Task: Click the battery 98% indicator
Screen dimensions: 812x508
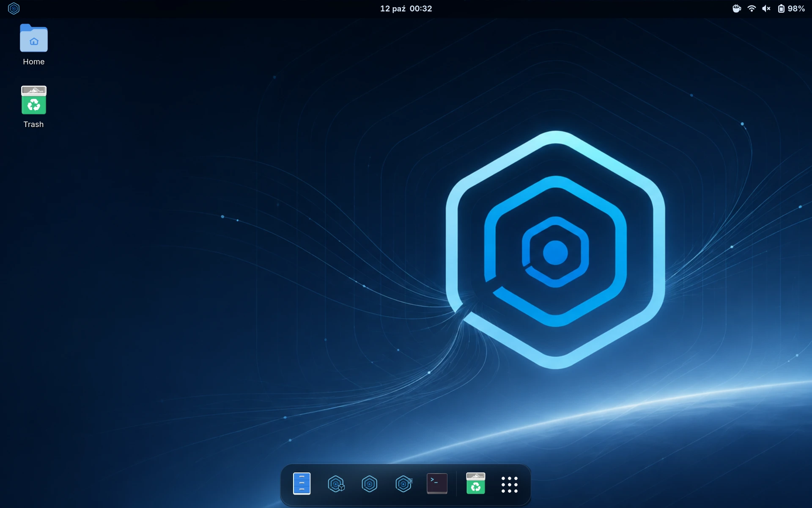Action: coord(791,8)
